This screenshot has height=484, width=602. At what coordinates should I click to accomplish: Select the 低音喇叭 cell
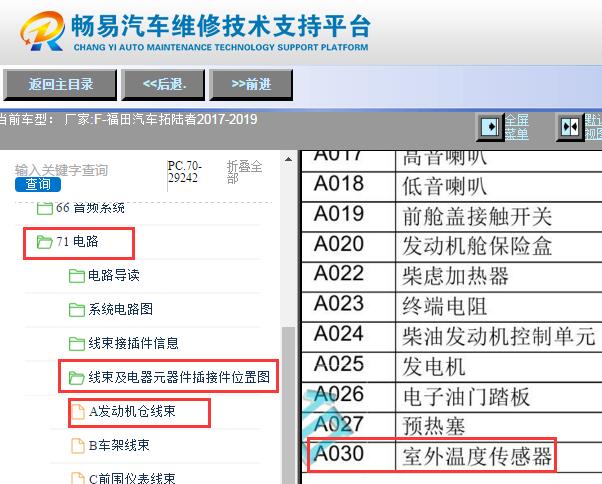499,187
